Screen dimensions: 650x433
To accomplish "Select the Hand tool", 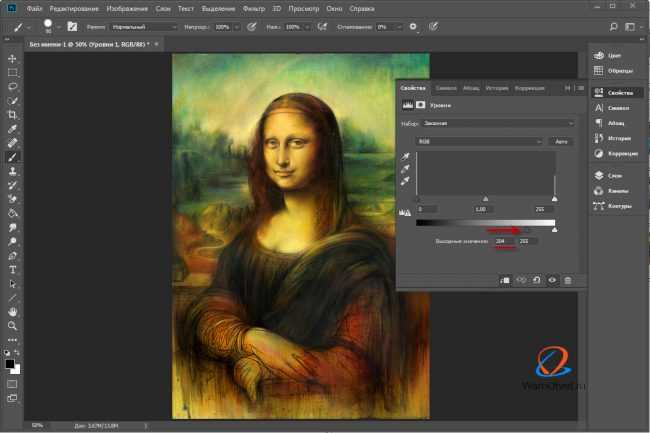I will coord(12,312).
